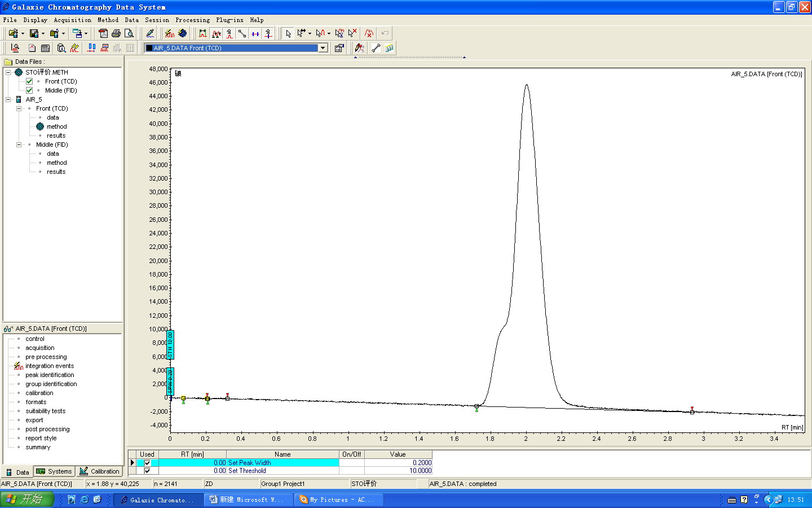Switch to the Calibration tab
812x508 pixels.
(100, 471)
